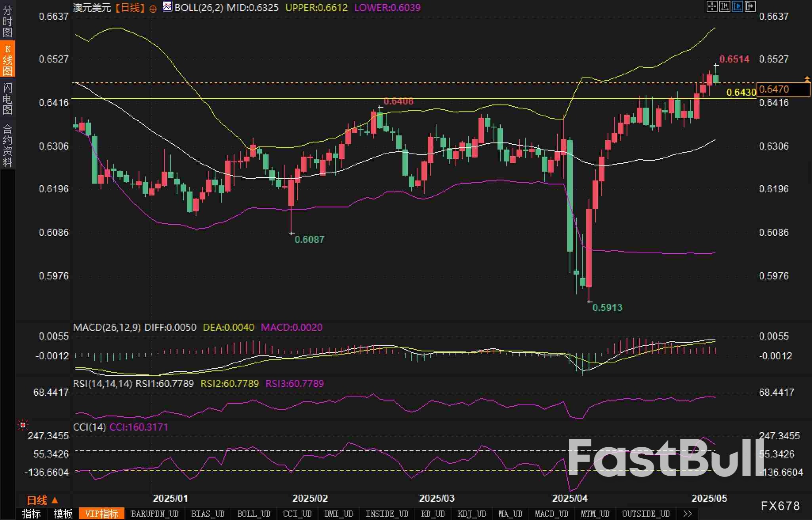
Task: Click the orange circle icon beside 日线
Action: [x=153, y=9]
